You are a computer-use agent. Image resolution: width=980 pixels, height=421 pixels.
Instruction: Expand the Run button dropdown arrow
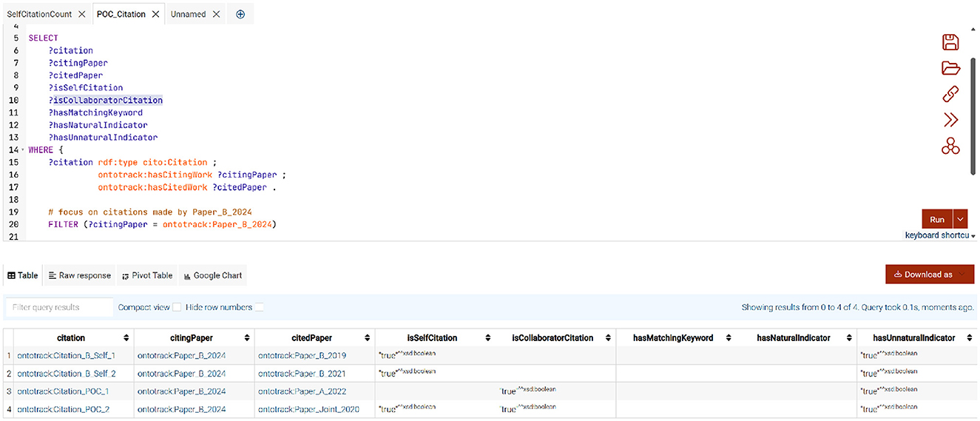tap(961, 219)
